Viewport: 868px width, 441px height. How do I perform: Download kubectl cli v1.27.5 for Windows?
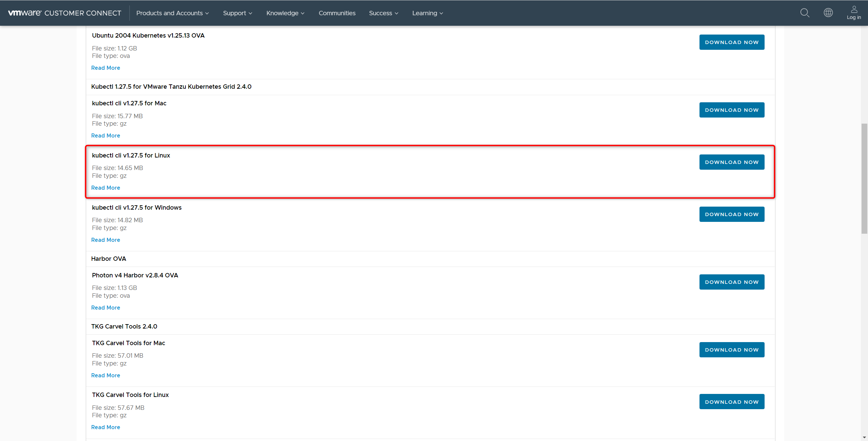(732, 214)
